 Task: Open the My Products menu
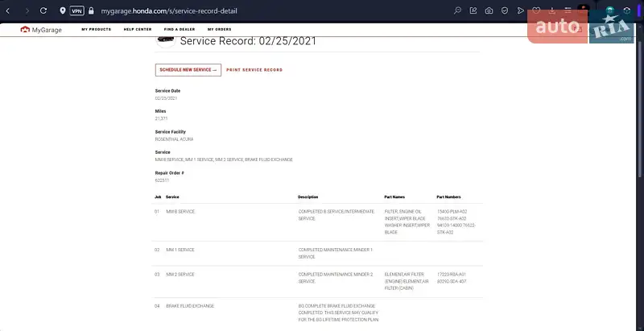click(96, 29)
